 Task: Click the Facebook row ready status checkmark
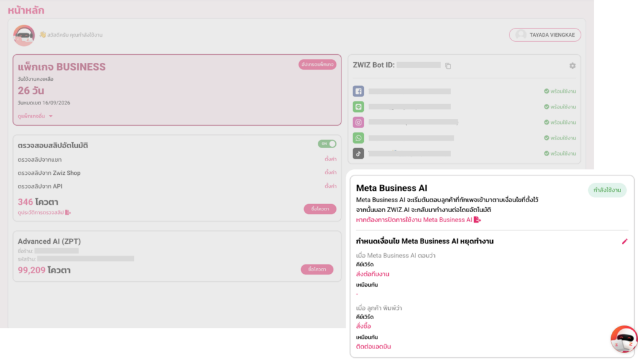pyautogui.click(x=546, y=91)
